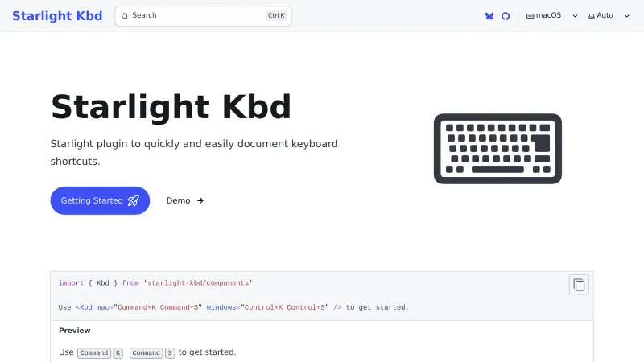Click the Ctrl K shortcut hint

click(276, 15)
